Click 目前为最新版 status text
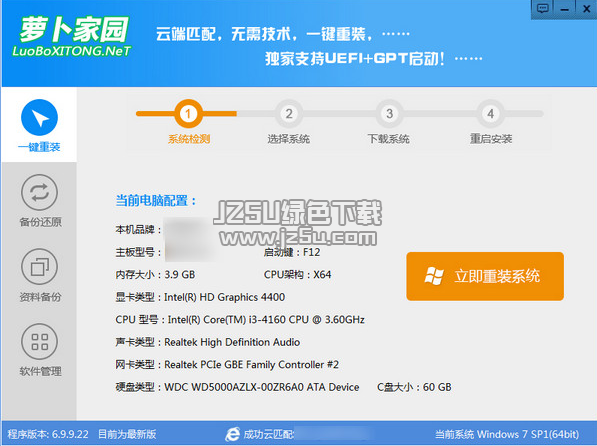This screenshot has width=597, height=446. click(127, 434)
